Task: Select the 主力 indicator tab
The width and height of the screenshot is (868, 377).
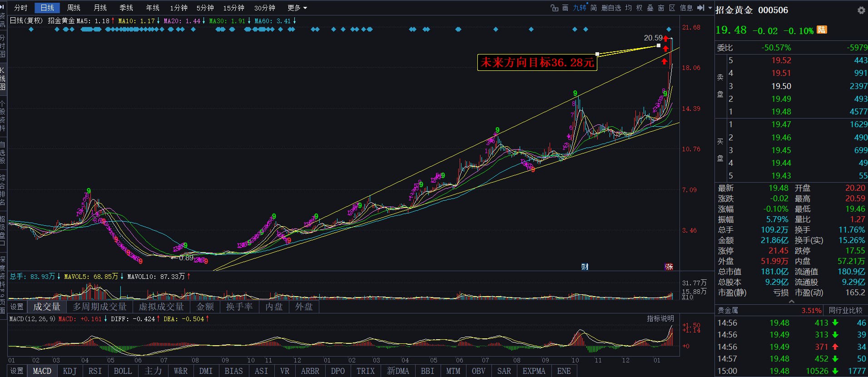Action: pyautogui.click(x=153, y=371)
